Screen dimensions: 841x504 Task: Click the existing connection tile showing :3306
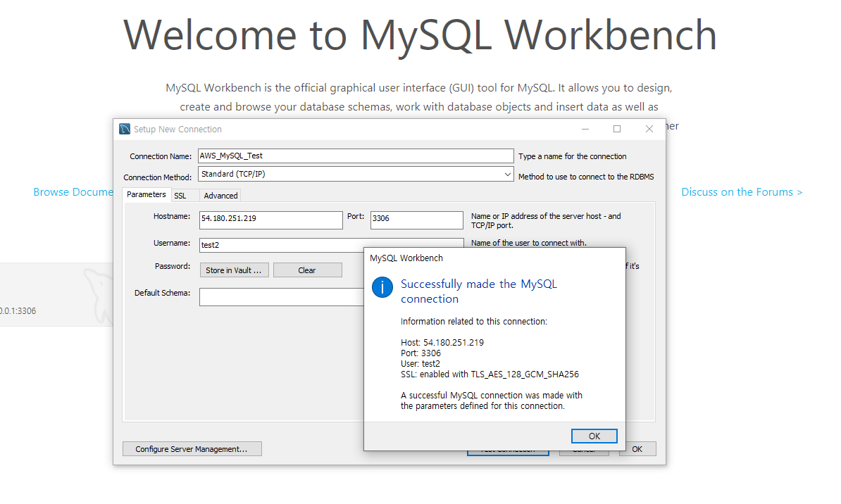56,294
